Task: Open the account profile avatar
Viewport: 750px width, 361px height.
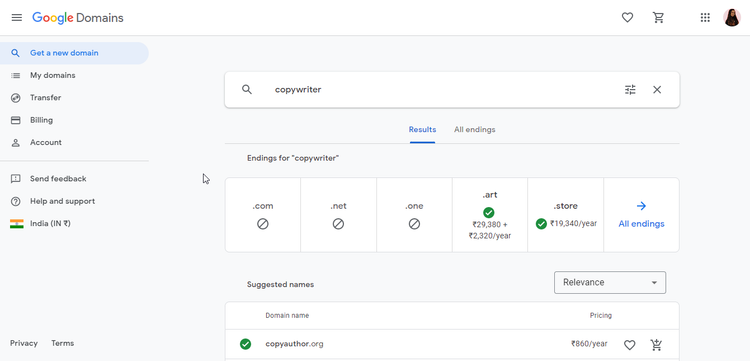Action: click(731, 18)
